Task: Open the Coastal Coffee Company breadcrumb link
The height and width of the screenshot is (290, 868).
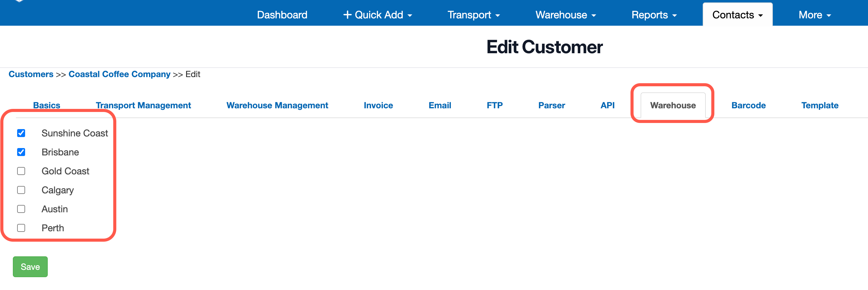Action: click(119, 74)
